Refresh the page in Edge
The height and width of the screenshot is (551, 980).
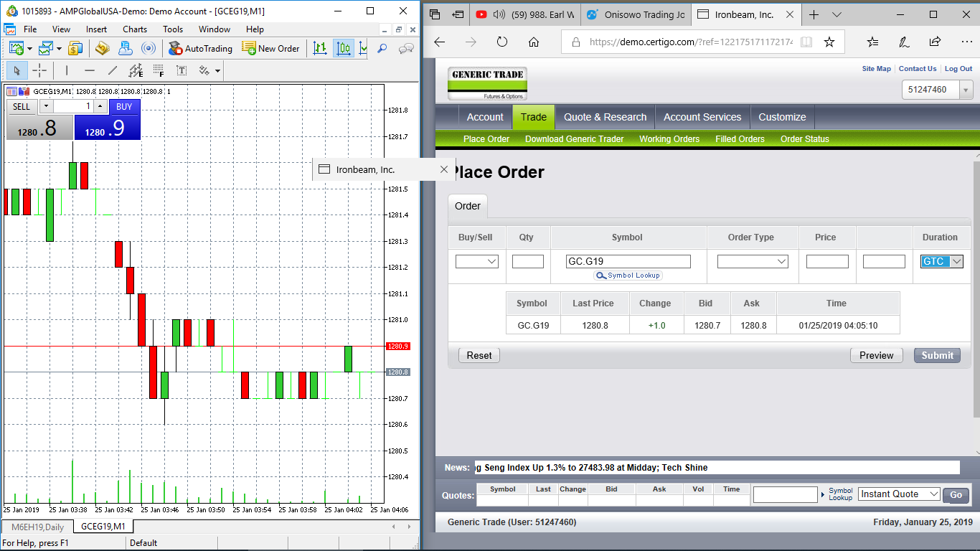[502, 42]
